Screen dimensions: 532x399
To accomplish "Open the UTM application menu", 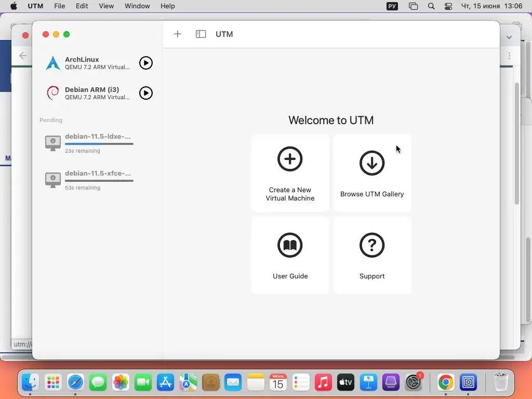I will tap(35, 6).
